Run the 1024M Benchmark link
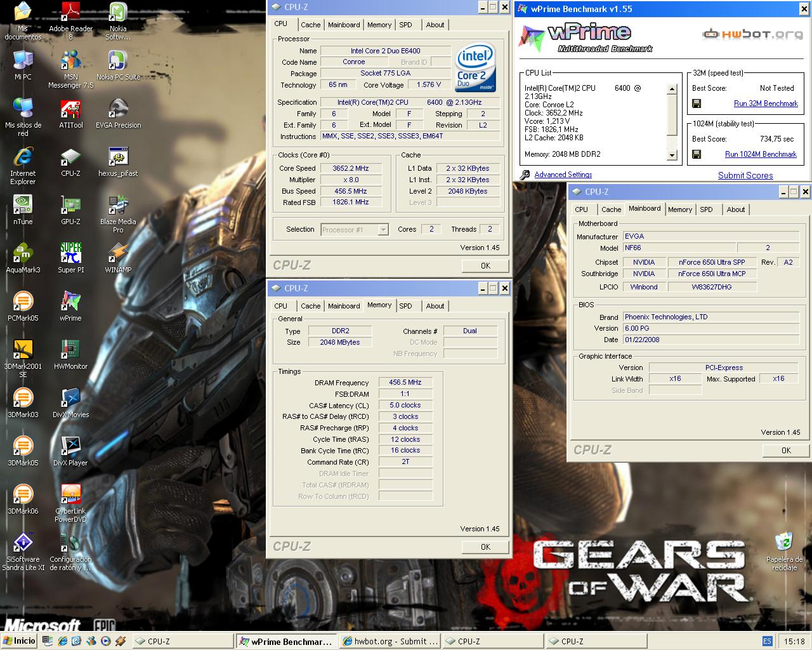This screenshot has height=650, width=812. tap(761, 154)
